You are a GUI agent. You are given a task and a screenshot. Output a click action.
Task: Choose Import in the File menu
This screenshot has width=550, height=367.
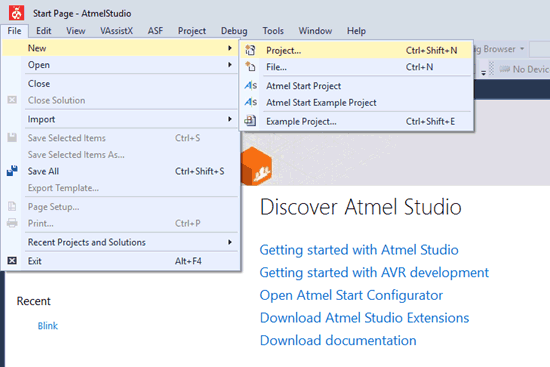[120, 119]
